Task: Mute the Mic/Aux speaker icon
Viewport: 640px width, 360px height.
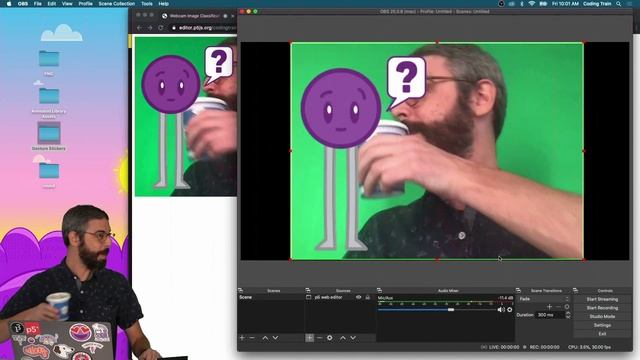Action: pyautogui.click(x=501, y=310)
